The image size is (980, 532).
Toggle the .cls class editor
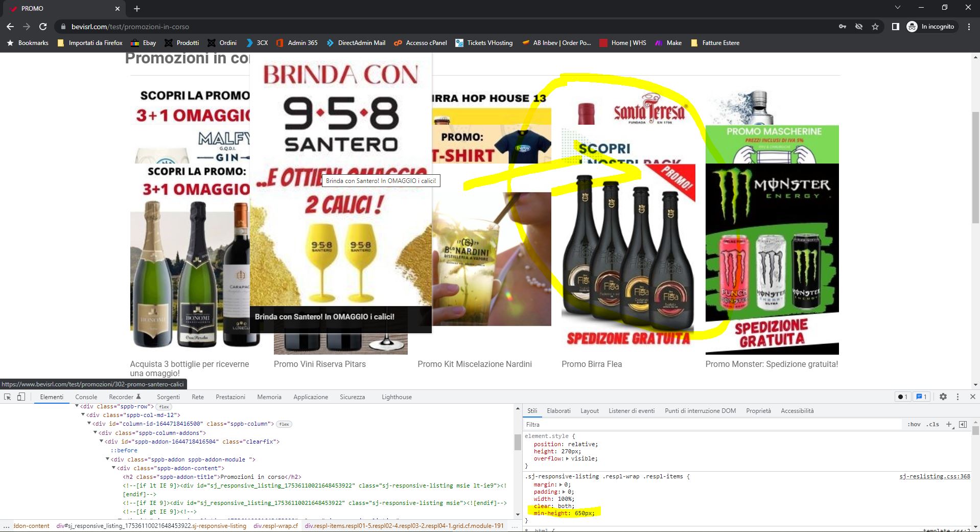tap(934, 425)
